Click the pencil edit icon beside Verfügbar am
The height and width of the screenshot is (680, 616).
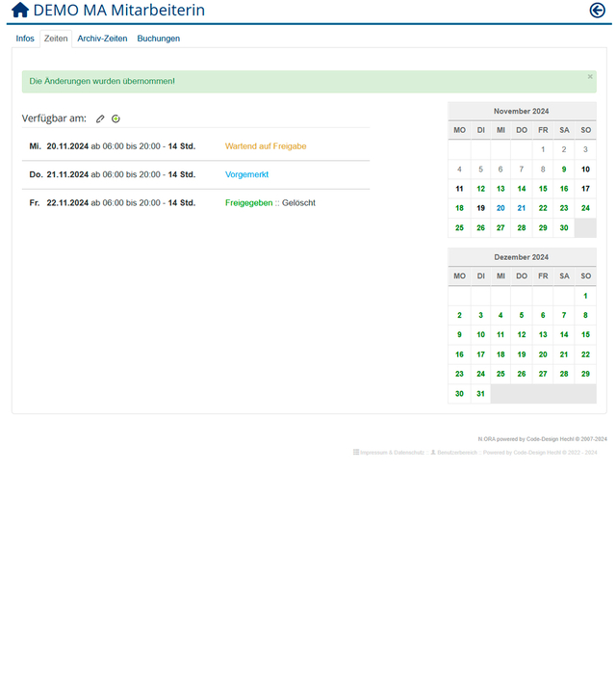pyautogui.click(x=100, y=119)
